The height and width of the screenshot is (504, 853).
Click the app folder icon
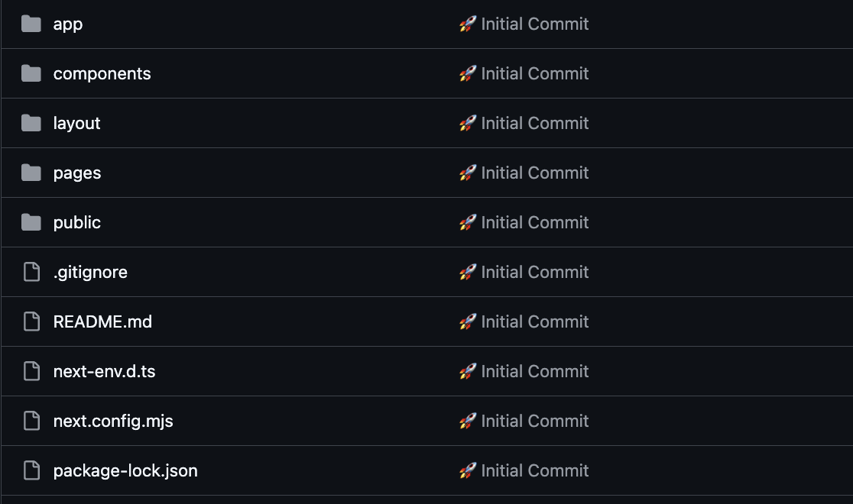(x=31, y=24)
